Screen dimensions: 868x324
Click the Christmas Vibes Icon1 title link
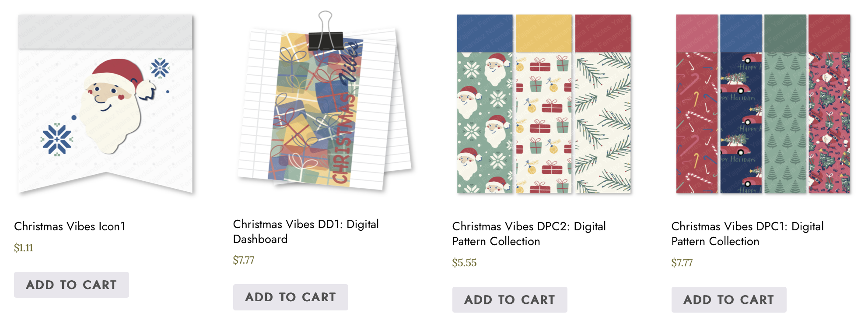point(70,226)
